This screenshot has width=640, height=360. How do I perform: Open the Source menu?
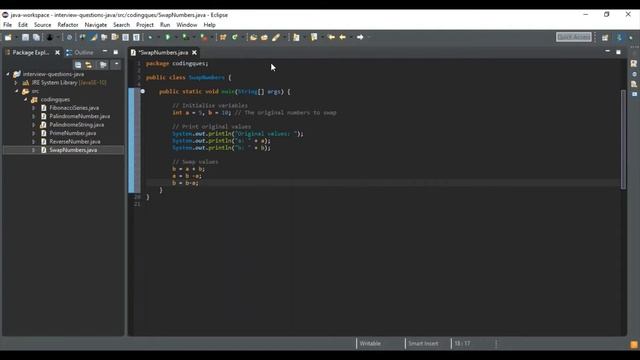pos(42,25)
